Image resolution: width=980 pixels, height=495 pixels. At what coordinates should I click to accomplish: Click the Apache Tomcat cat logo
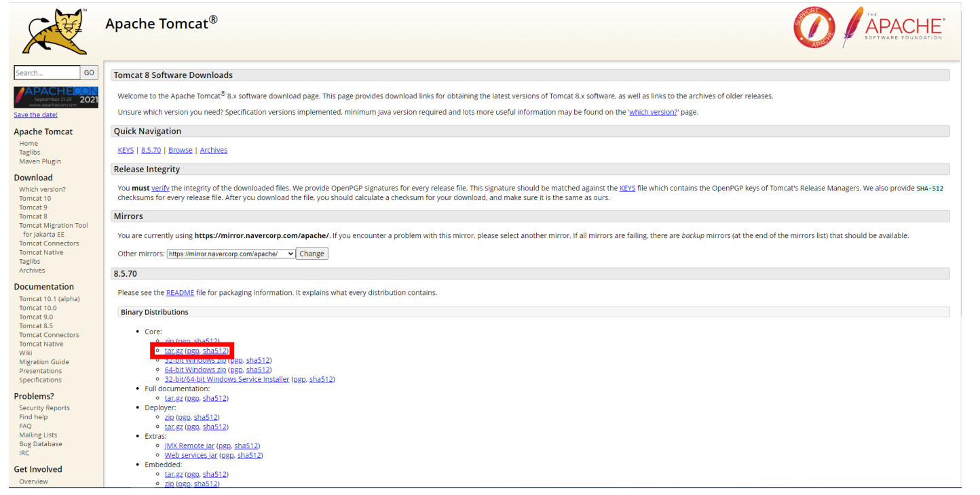[x=55, y=32]
